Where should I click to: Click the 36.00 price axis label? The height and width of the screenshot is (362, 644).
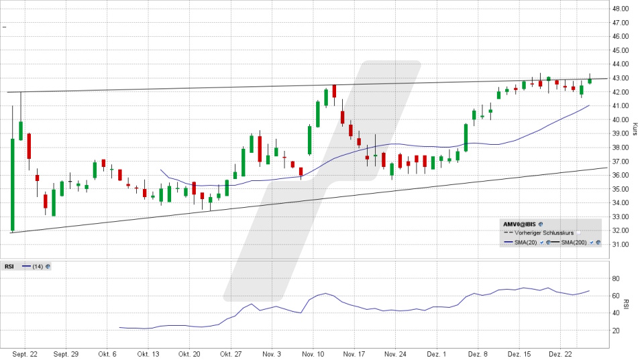click(620, 175)
